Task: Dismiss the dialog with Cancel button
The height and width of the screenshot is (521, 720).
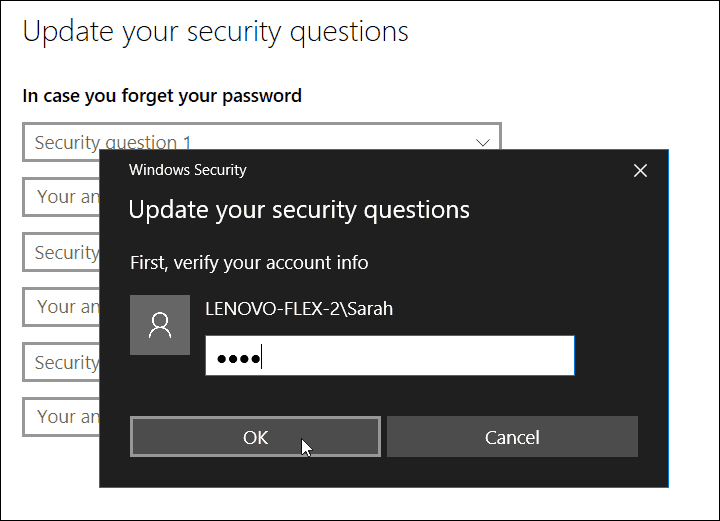Action: pyautogui.click(x=512, y=437)
